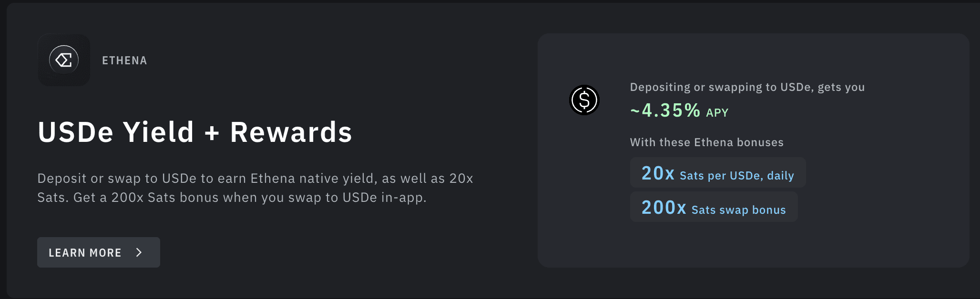Click the large blue 20x multiplier
The image size is (980, 299).
click(658, 173)
